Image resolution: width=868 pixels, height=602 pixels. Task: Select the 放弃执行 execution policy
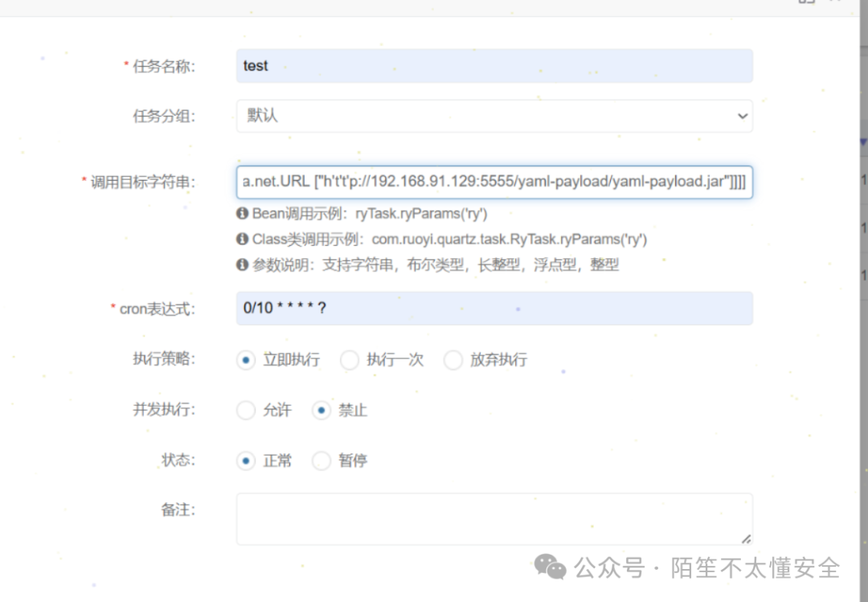(x=453, y=360)
